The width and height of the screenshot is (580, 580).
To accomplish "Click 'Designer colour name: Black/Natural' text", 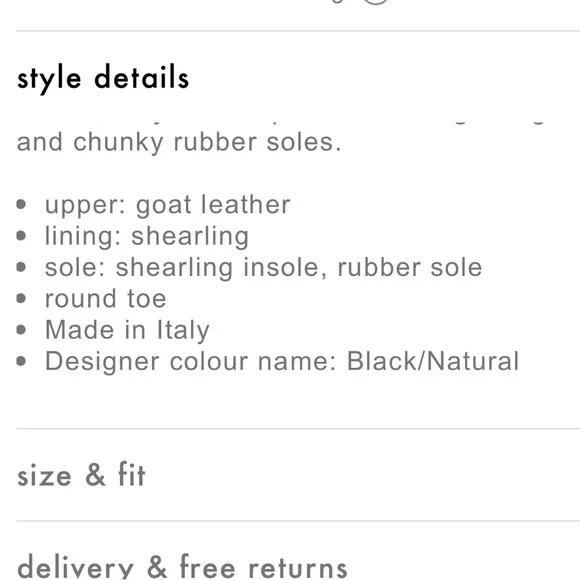I will (282, 361).
